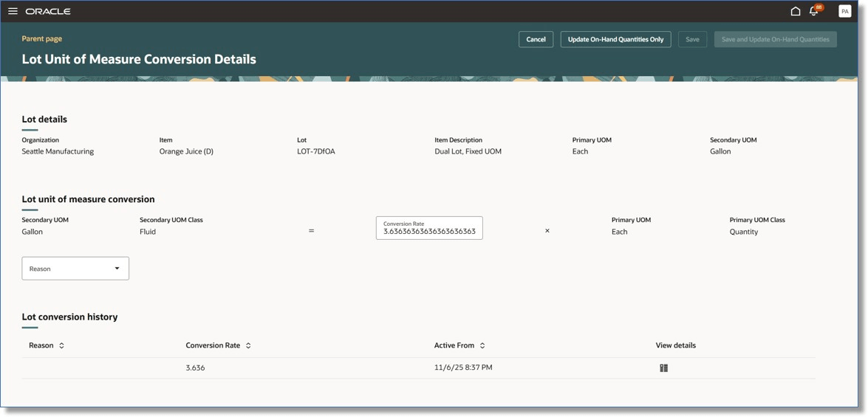Open the PA user profile avatar
The height and width of the screenshot is (417, 868).
coord(845,11)
